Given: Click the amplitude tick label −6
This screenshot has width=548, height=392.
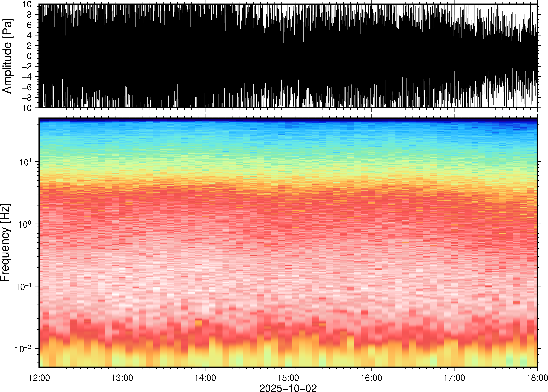Looking at the screenshot, I should pos(27,87).
